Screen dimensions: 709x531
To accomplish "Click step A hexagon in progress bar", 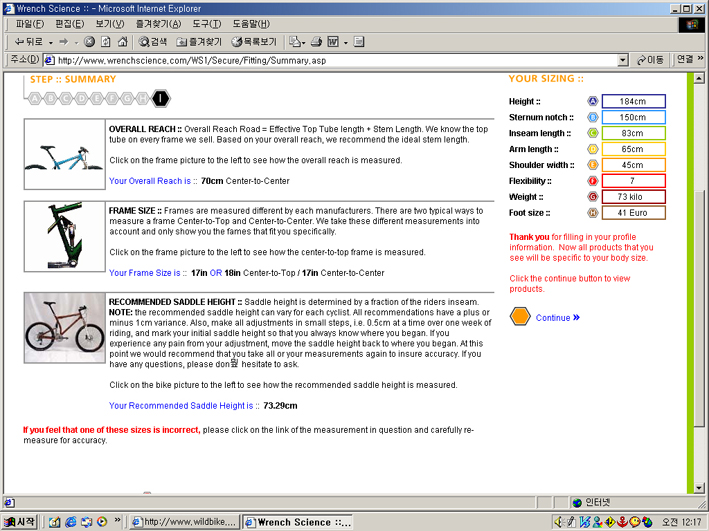I will (x=35, y=99).
